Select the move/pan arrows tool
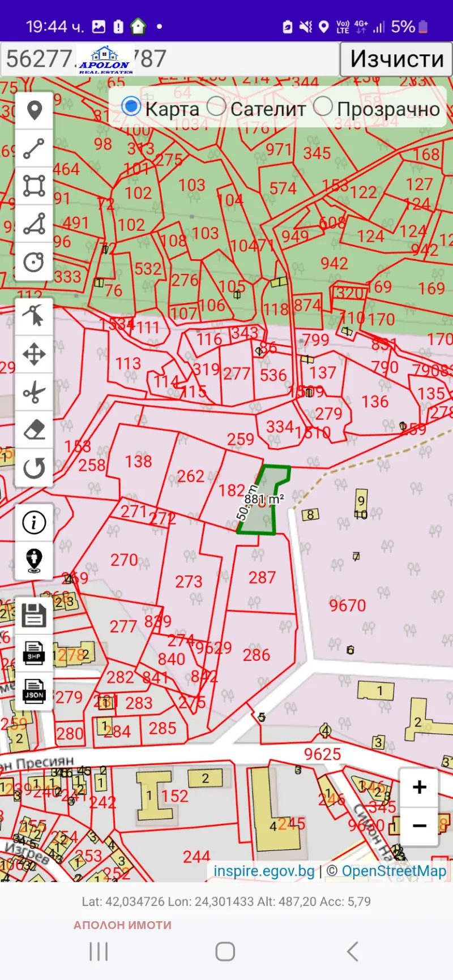The height and width of the screenshot is (980, 453). click(x=34, y=355)
